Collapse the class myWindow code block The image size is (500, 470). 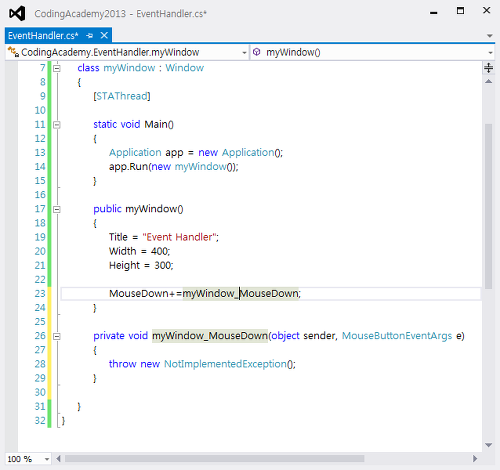click(x=57, y=68)
